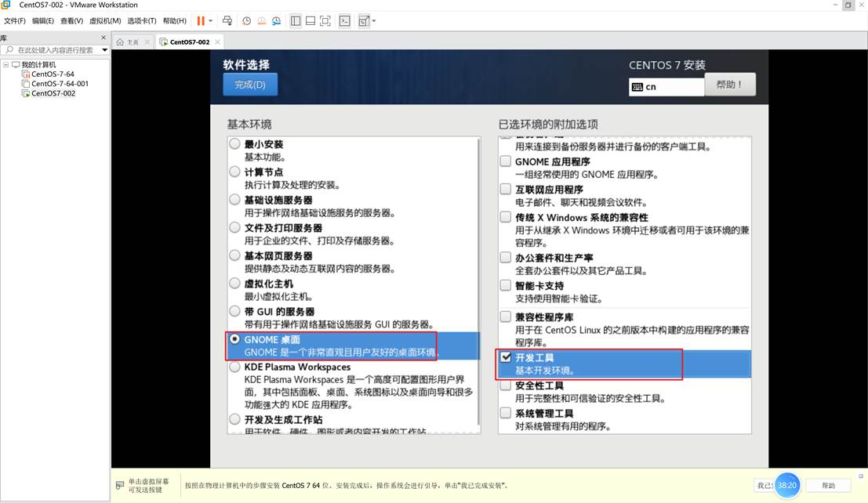Click the home icon on the 主页 tab

[x=120, y=42]
